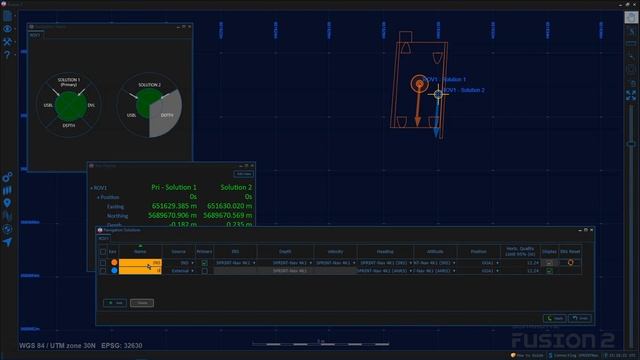Toggle Primary checkbox for the INS row
This screenshot has height=360, width=640.
coord(204,263)
